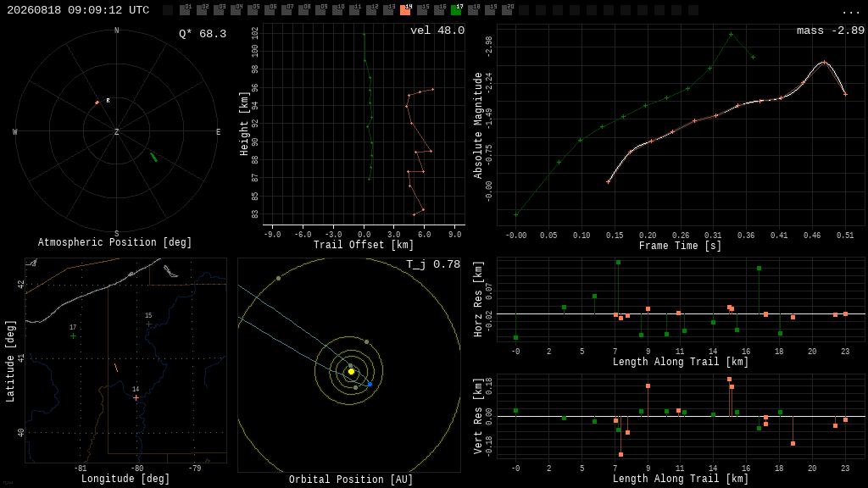Click the blue Earth dot in orbital plot
Screen dimensions: 868x488
[x=370, y=384]
